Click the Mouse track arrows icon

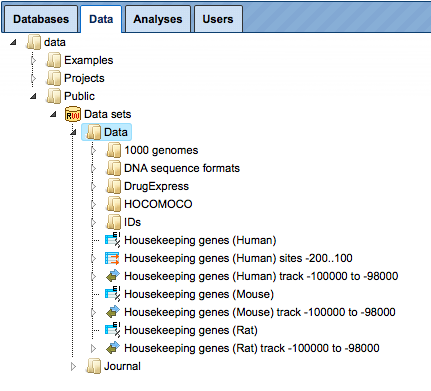click(x=113, y=312)
